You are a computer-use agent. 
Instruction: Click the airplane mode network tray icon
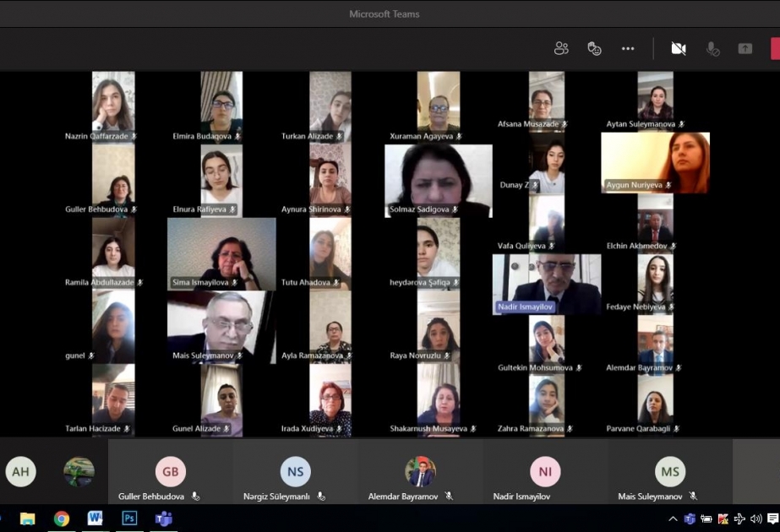(739, 519)
